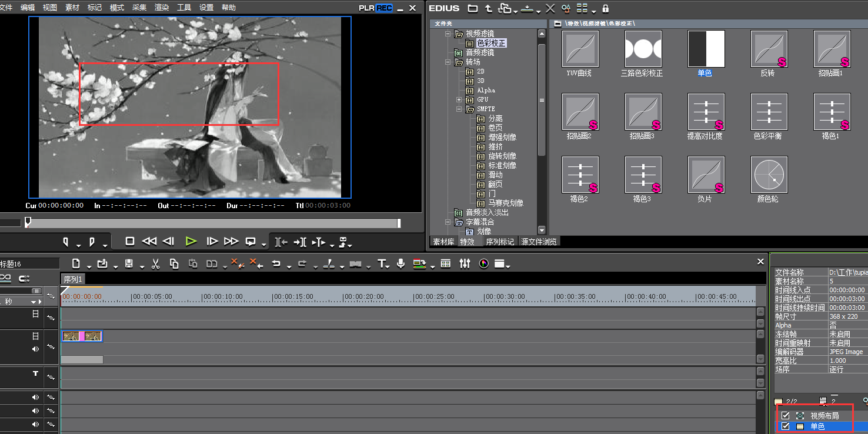
Task: Select the 序列1 sequence tab
Action: (73, 279)
